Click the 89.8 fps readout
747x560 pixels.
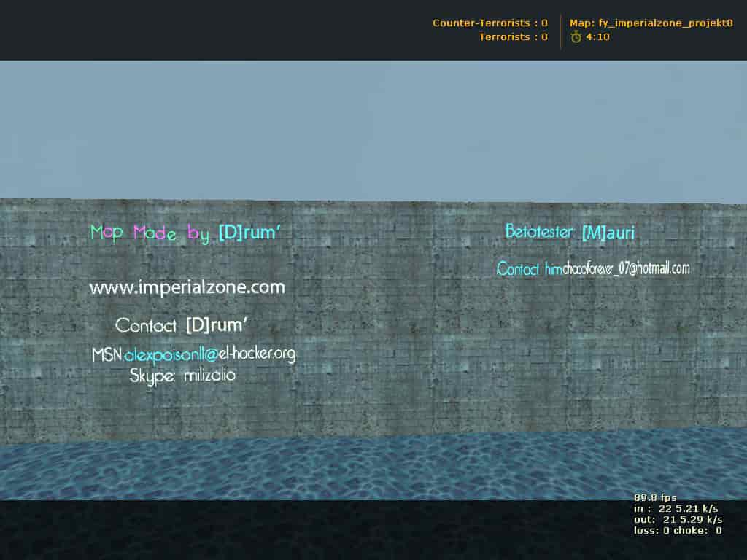pyautogui.click(x=655, y=497)
